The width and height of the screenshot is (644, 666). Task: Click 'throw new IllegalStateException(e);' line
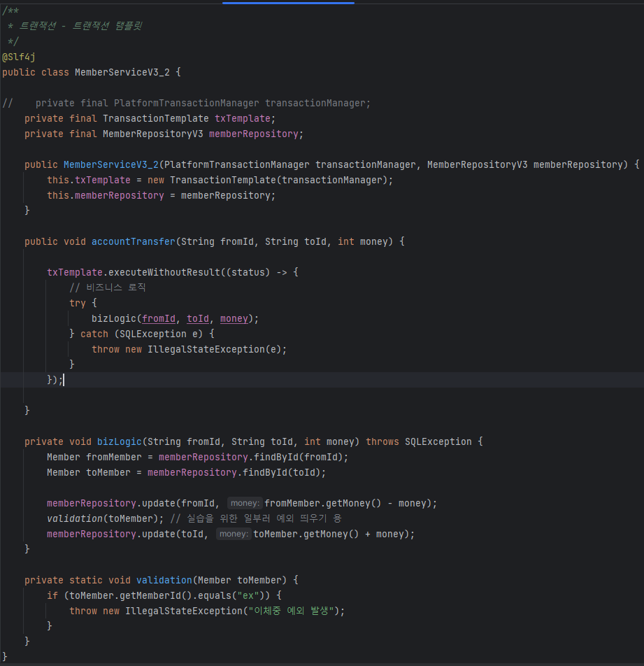coord(189,349)
